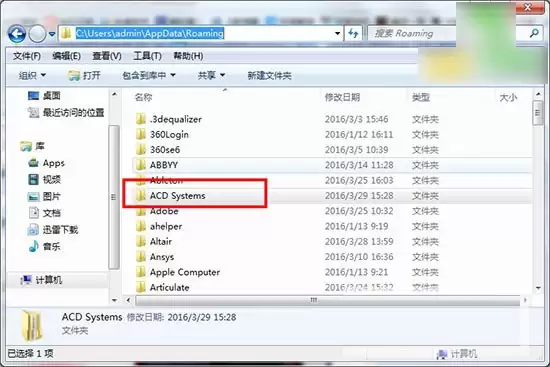Select 视频 library in navigation pane
The image size is (550, 367).
pos(44,180)
